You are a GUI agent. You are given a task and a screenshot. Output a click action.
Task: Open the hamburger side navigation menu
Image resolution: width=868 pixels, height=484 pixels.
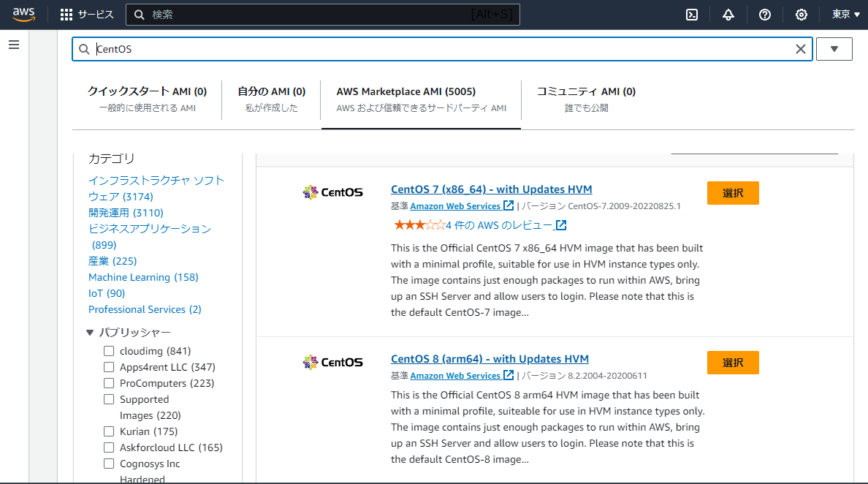pos(14,45)
